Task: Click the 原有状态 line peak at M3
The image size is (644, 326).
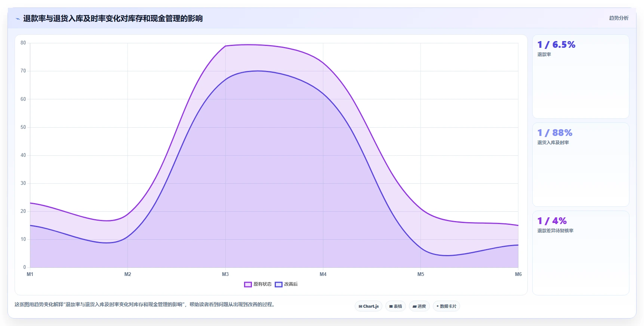Action: pyautogui.click(x=225, y=46)
